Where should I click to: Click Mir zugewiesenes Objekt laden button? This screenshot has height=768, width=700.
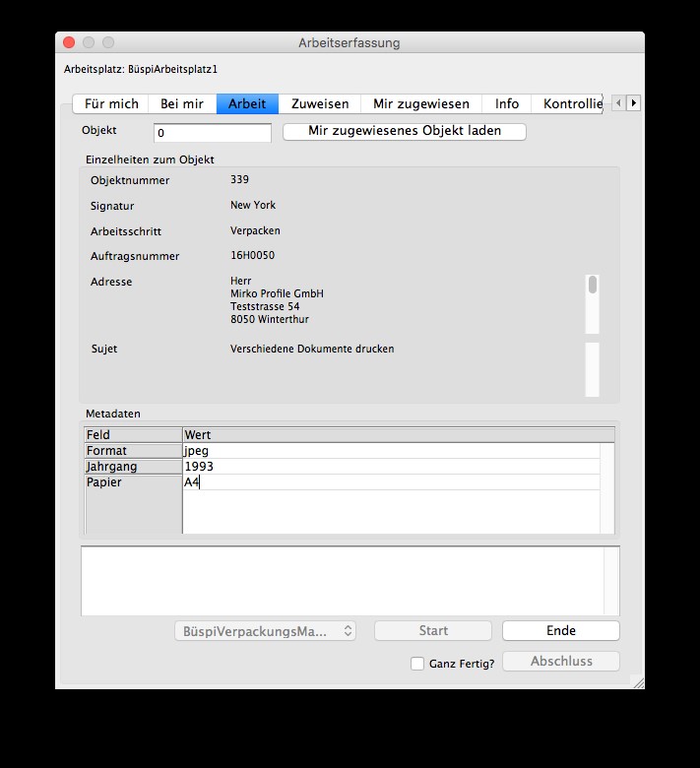(x=405, y=131)
